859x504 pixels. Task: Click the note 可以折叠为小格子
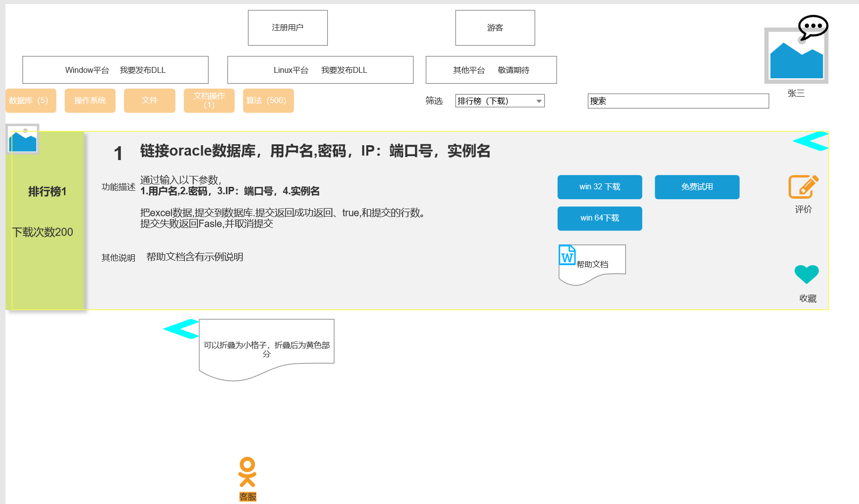[267, 349]
